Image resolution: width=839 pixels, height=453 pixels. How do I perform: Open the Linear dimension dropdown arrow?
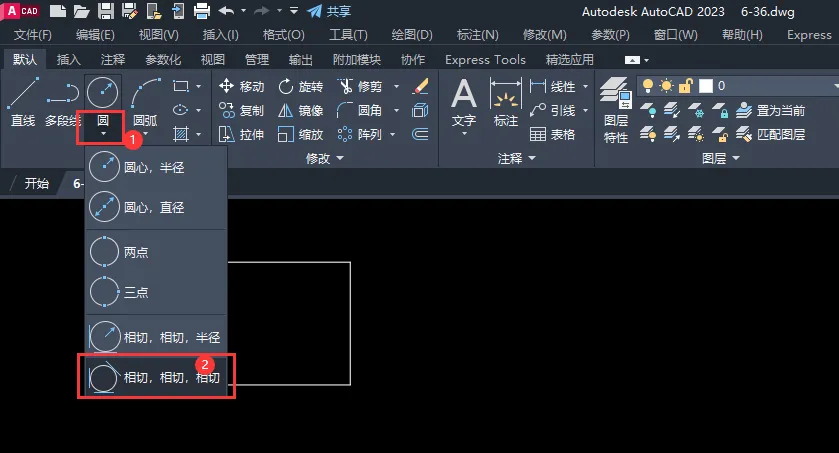tap(585, 86)
